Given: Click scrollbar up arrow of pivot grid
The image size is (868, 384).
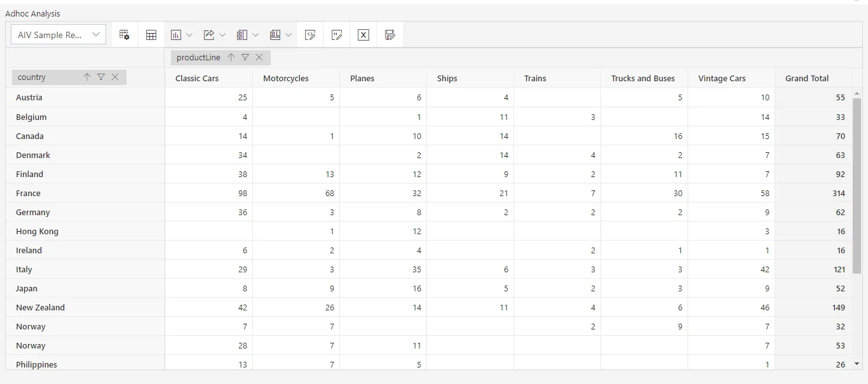Looking at the screenshot, I should click(857, 93).
